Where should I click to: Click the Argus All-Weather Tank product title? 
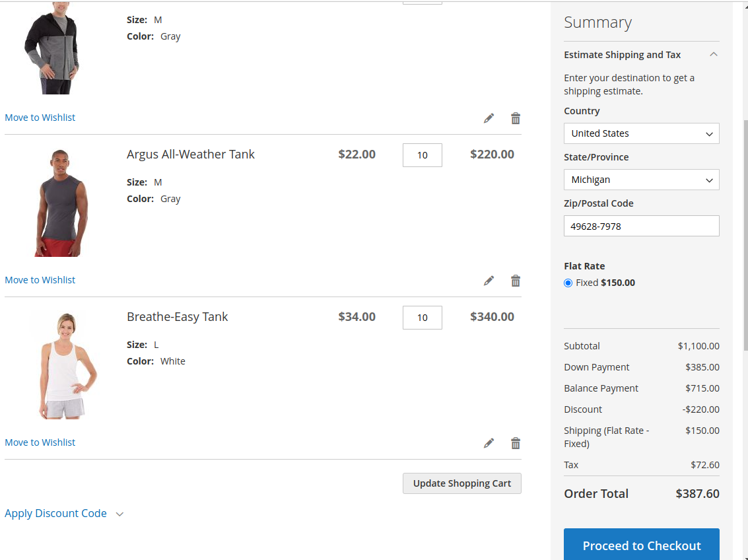click(191, 155)
